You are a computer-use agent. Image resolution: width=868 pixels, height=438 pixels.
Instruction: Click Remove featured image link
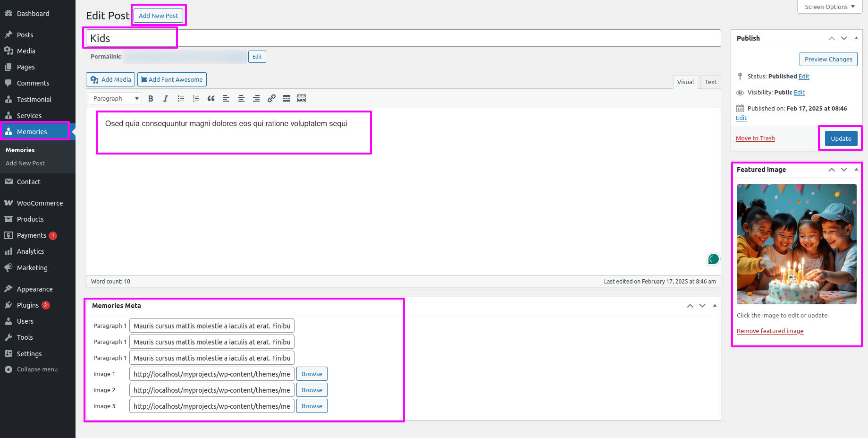(770, 331)
